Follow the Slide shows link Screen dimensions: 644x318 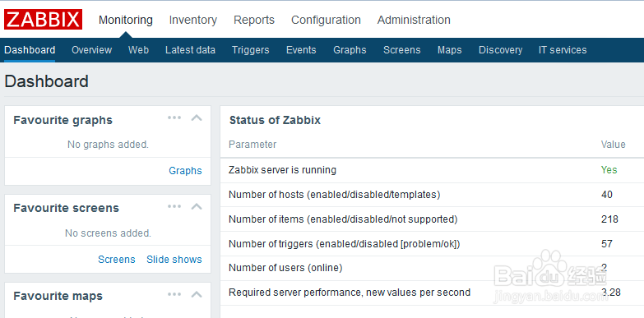pos(174,260)
